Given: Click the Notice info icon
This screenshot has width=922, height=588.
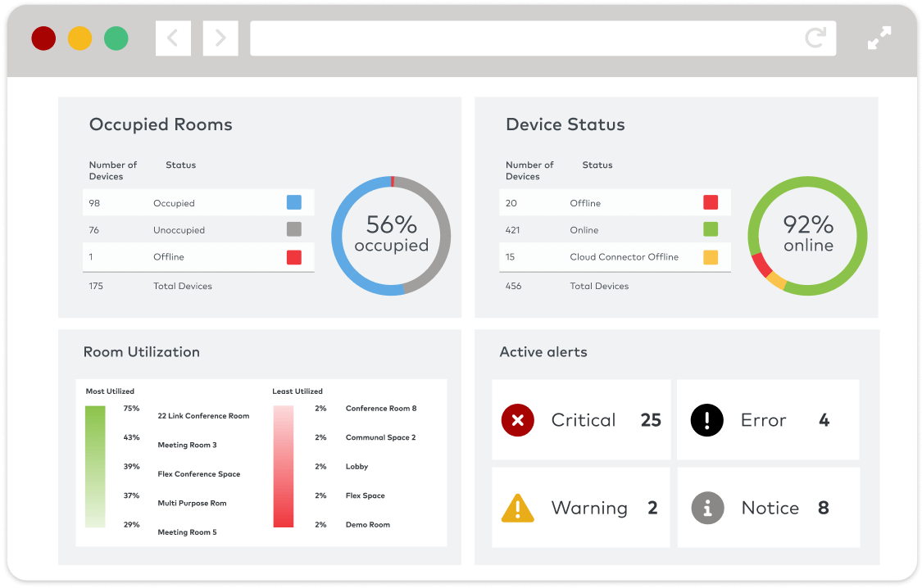Looking at the screenshot, I should click(x=706, y=507).
